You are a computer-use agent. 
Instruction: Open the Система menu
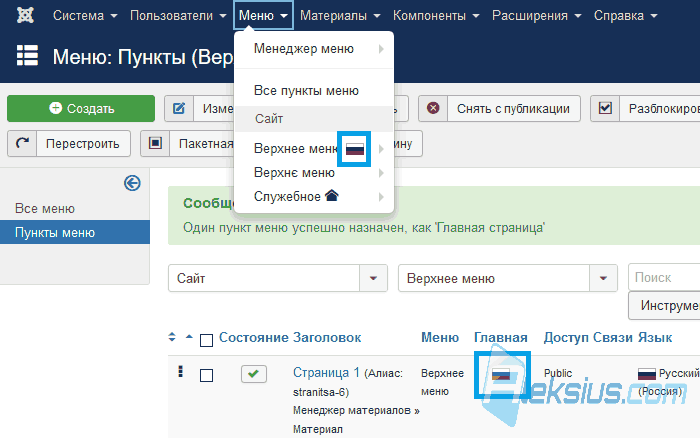pyautogui.click(x=85, y=16)
